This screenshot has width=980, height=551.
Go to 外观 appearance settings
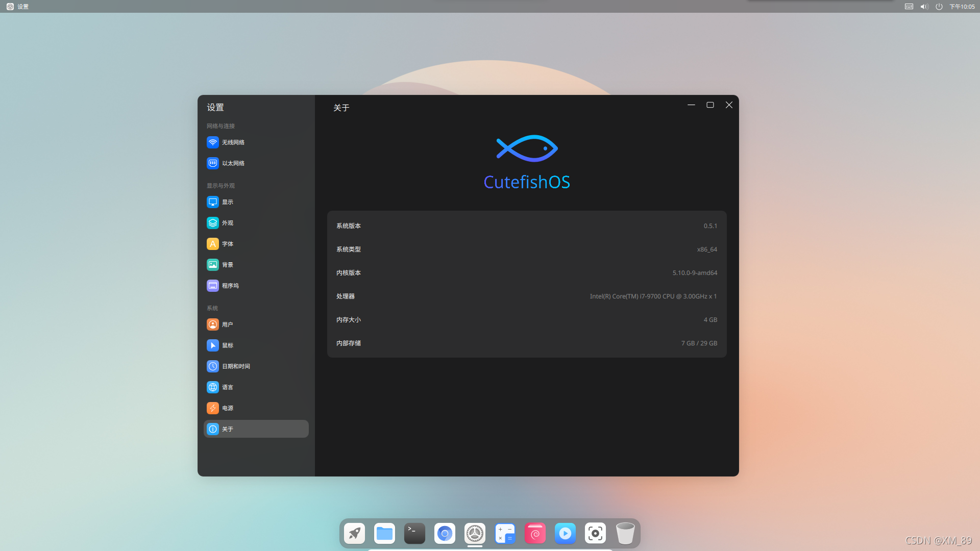[x=227, y=223]
